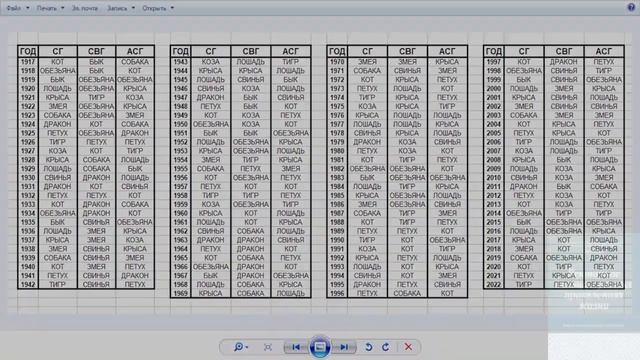Click the year cell 2004
This screenshot has height=360, width=640.
coord(494,124)
